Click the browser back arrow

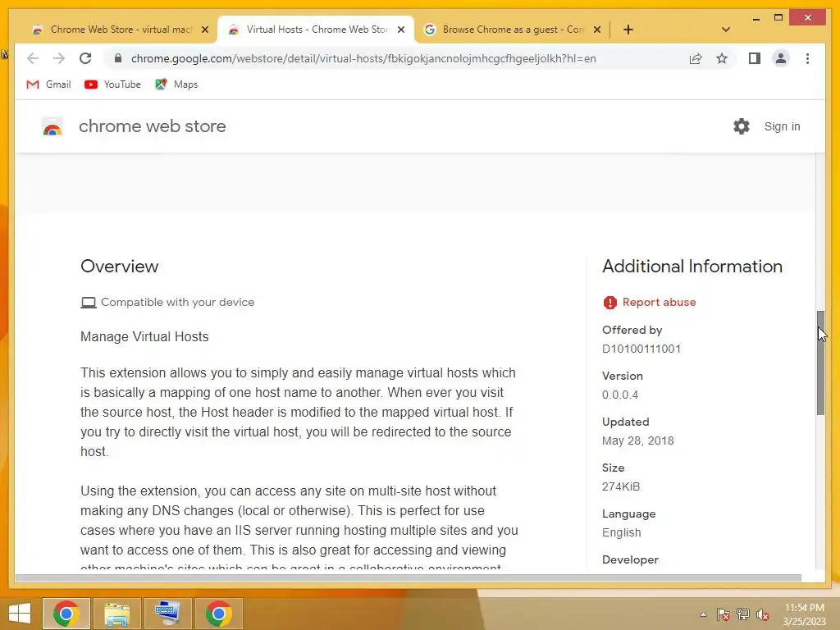[33, 58]
